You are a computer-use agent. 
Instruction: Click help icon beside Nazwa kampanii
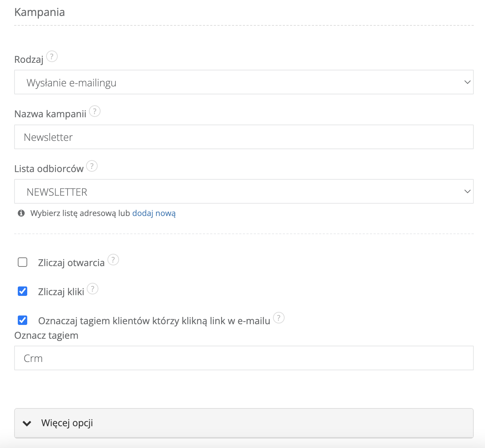[95, 111]
